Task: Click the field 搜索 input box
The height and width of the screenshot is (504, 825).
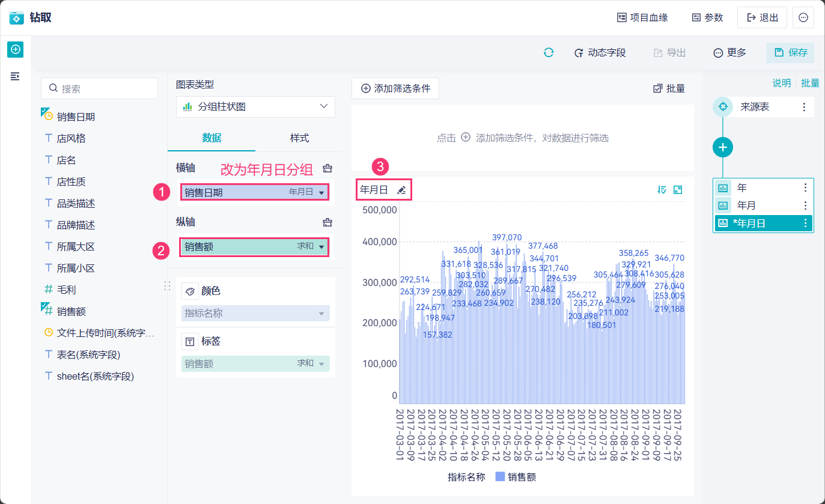Action: tap(100, 88)
